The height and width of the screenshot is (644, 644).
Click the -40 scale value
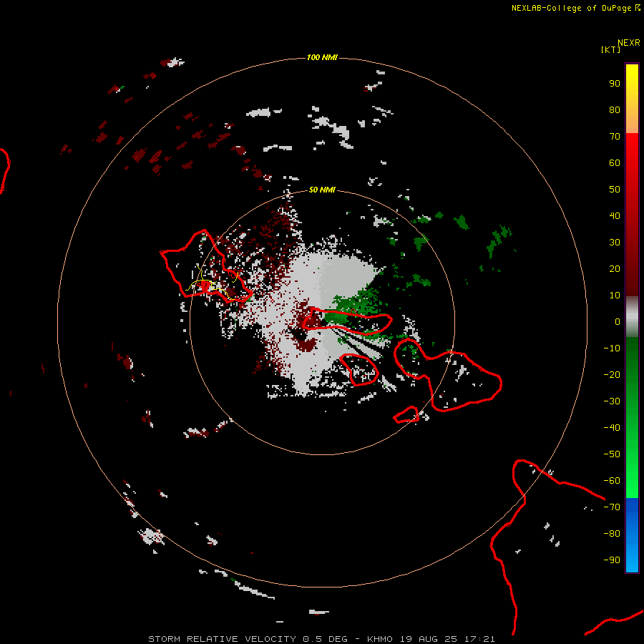coord(612,428)
